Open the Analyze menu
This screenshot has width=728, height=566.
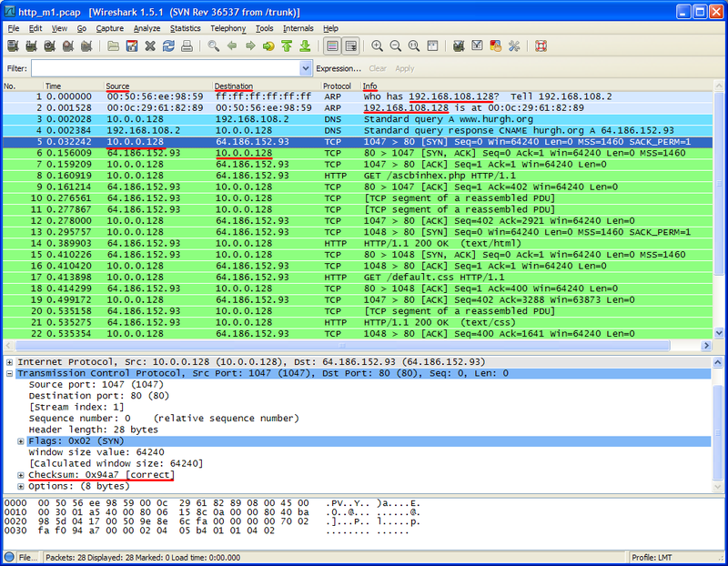click(x=147, y=28)
